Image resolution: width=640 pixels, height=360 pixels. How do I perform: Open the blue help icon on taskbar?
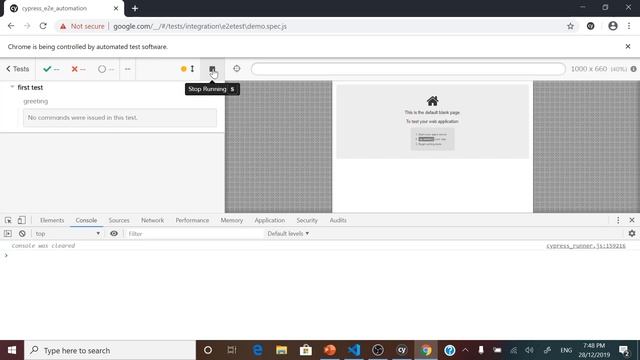pyautogui.click(x=450, y=350)
